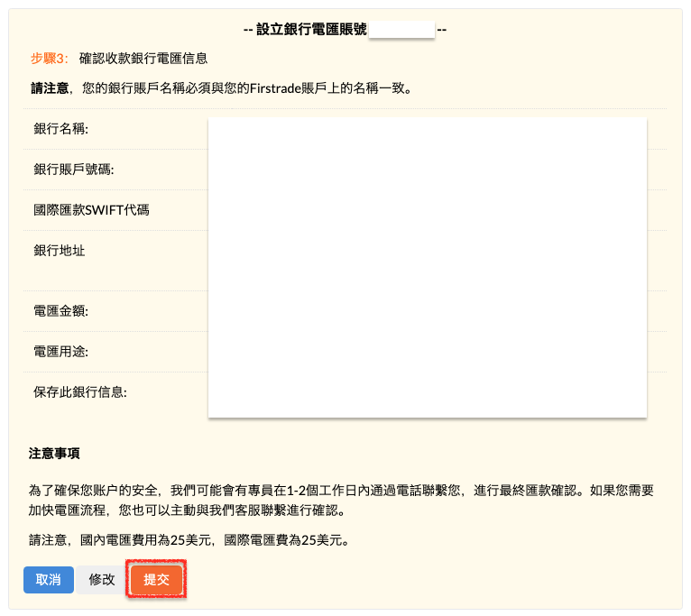The width and height of the screenshot is (691, 616).
Task: Click the 注意事項 section heading
Action: (54, 453)
